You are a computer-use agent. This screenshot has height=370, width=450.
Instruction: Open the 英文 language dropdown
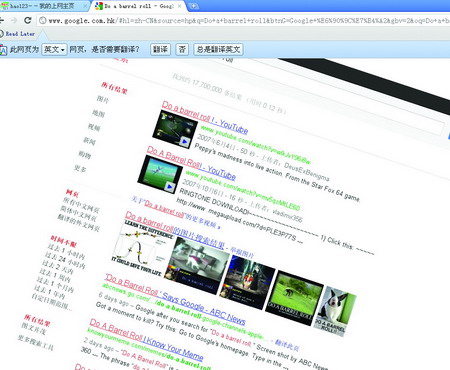[x=54, y=50]
